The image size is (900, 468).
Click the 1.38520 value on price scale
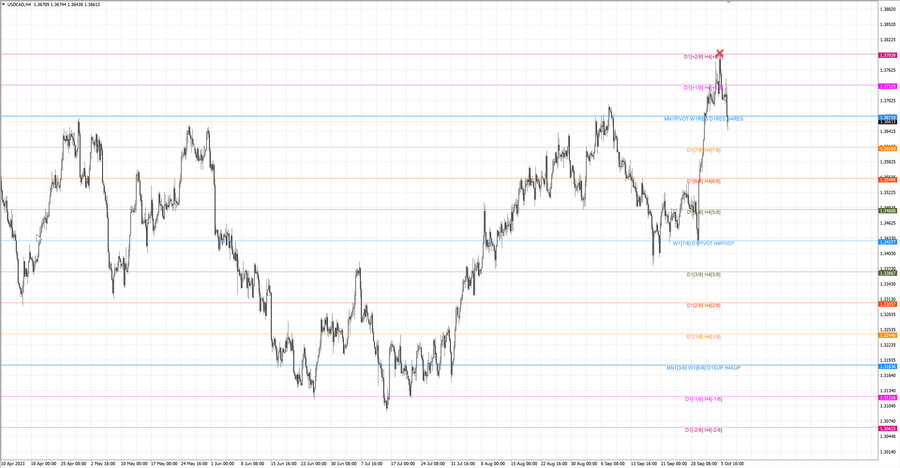(x=889, y=25)
